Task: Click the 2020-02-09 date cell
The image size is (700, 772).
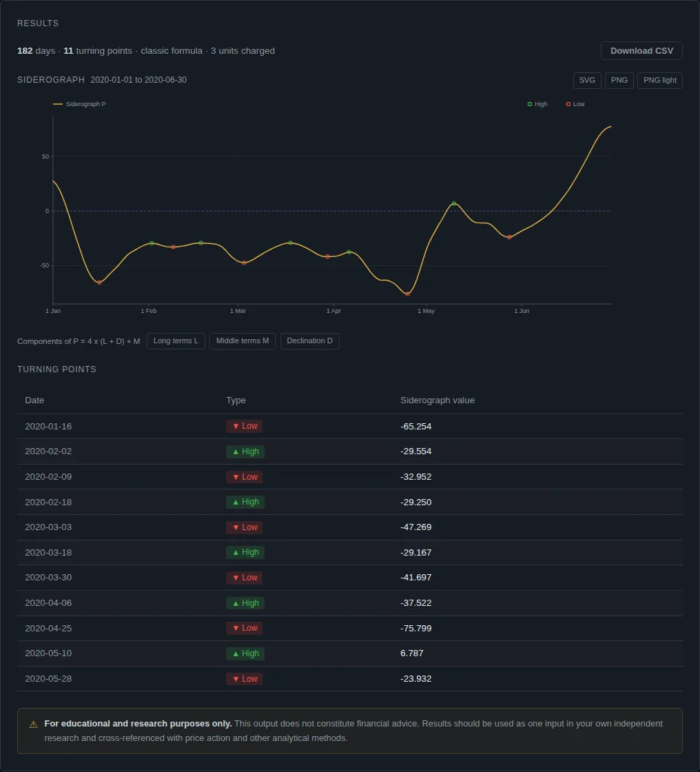Action: click(x=48, y=476)
